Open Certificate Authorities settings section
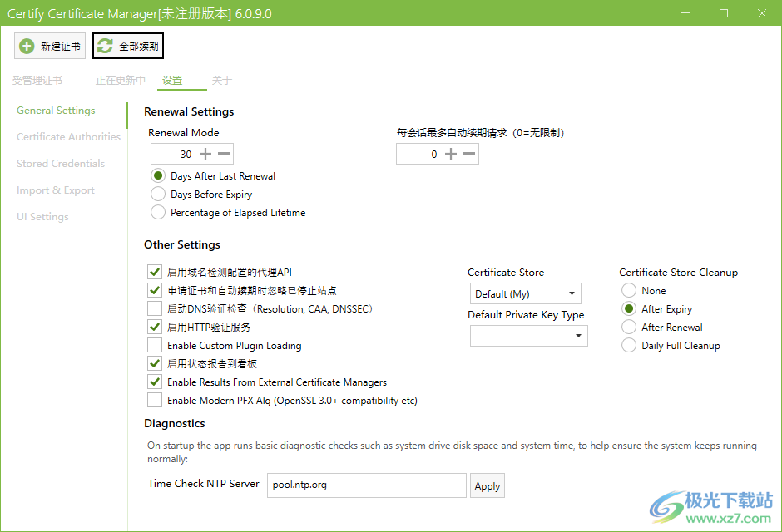 pos(68,137)
